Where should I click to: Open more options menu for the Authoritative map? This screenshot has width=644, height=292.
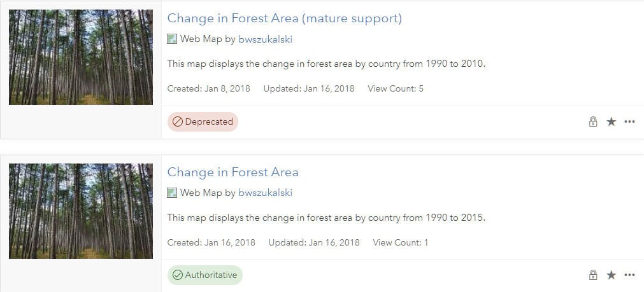tap(630, 275)
